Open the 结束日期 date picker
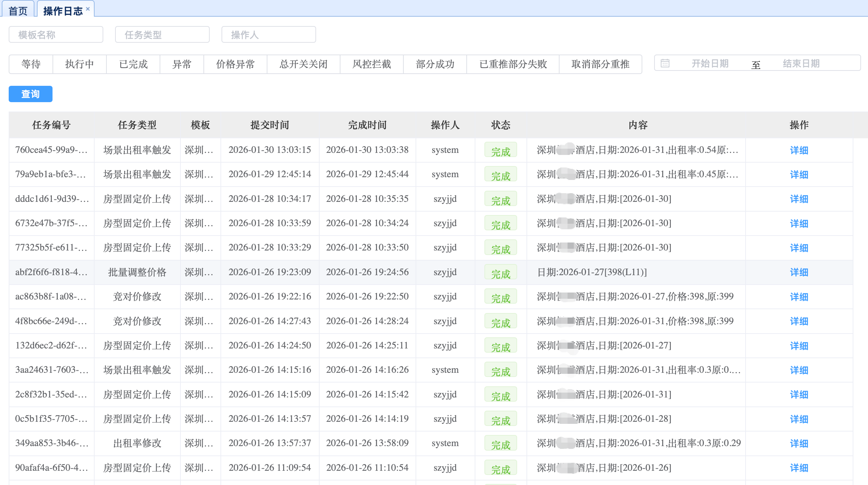 pos(801,64)
